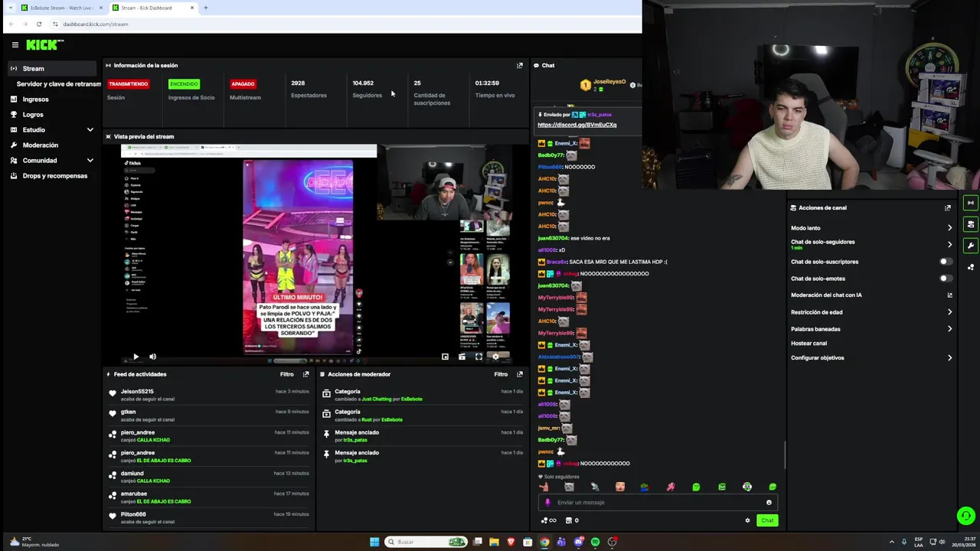This screenshot has width=980, height=551.
Task: Click Jeison55215 follow entry in activity feed
Action: (210, 395)
